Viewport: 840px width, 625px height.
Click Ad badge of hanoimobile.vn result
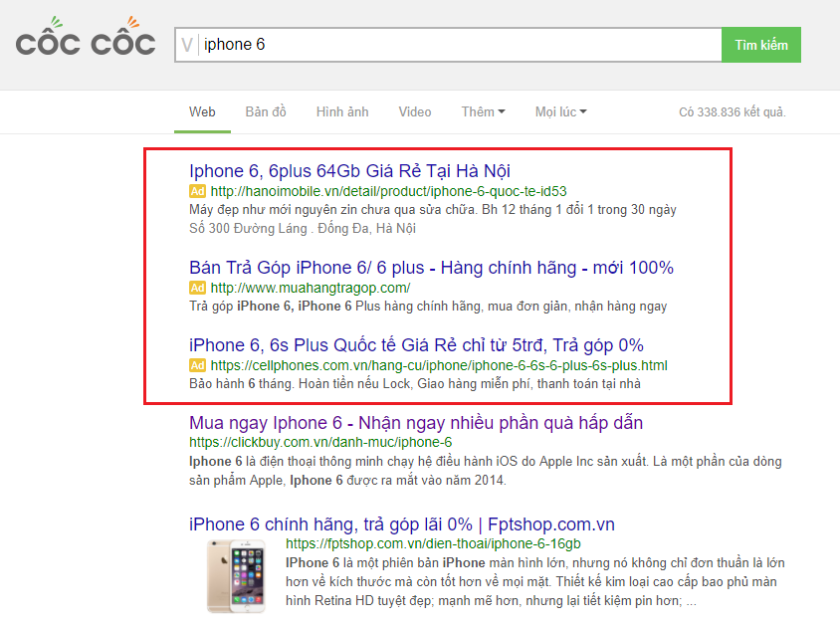197,191
